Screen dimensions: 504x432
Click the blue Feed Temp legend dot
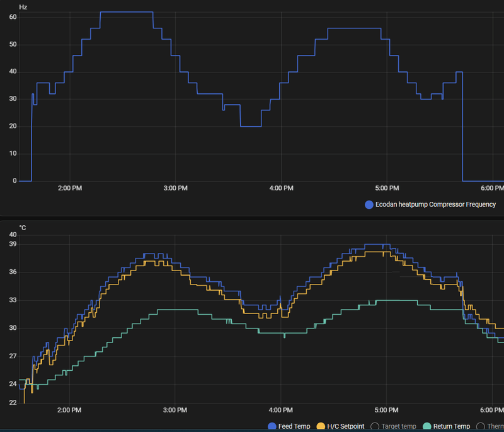(272, 426)
